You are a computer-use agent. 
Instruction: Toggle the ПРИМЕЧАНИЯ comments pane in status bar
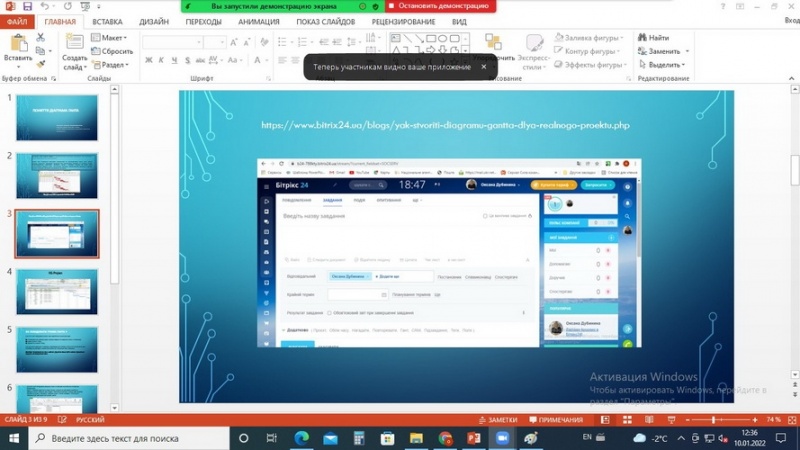tap(555, 420)
